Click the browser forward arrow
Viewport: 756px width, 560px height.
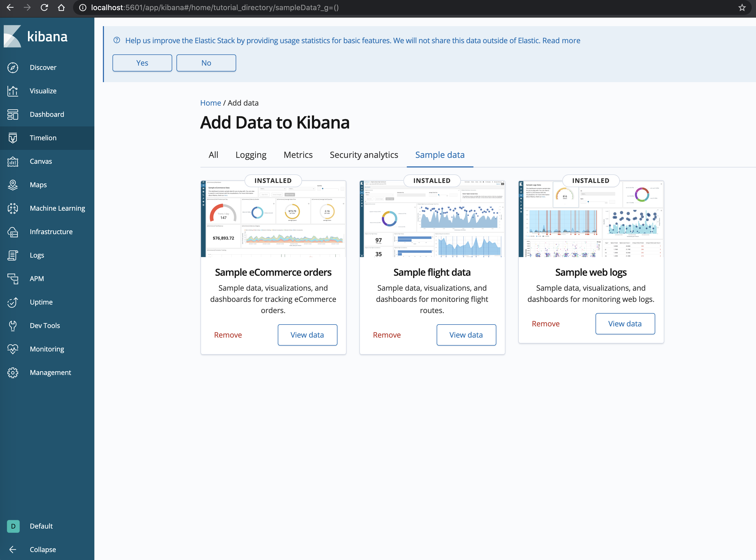(27, 7)
